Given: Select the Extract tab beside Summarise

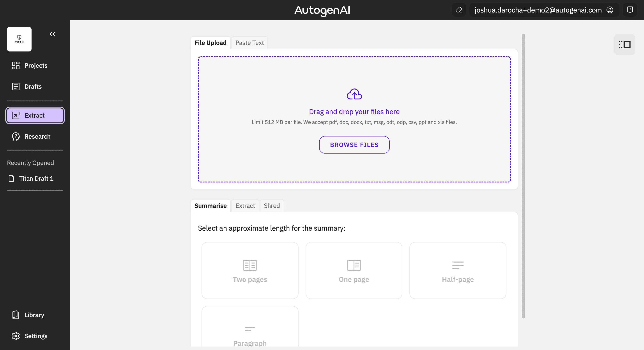Looking at the screenshot, I should (245, 206).
